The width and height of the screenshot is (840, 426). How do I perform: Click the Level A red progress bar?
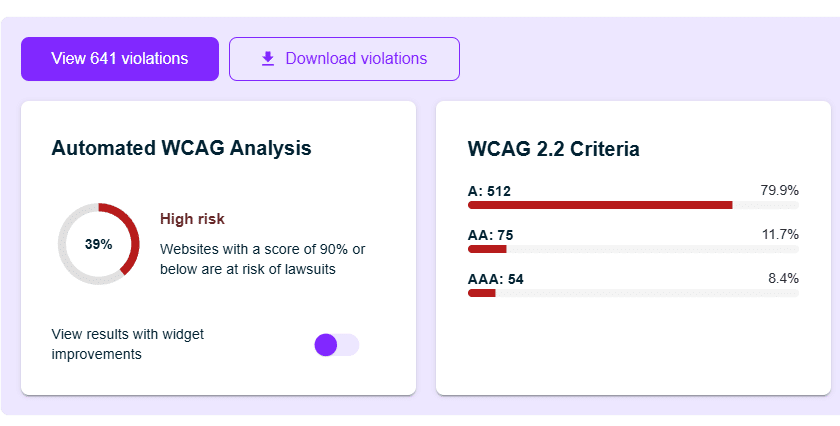point(600,205)
